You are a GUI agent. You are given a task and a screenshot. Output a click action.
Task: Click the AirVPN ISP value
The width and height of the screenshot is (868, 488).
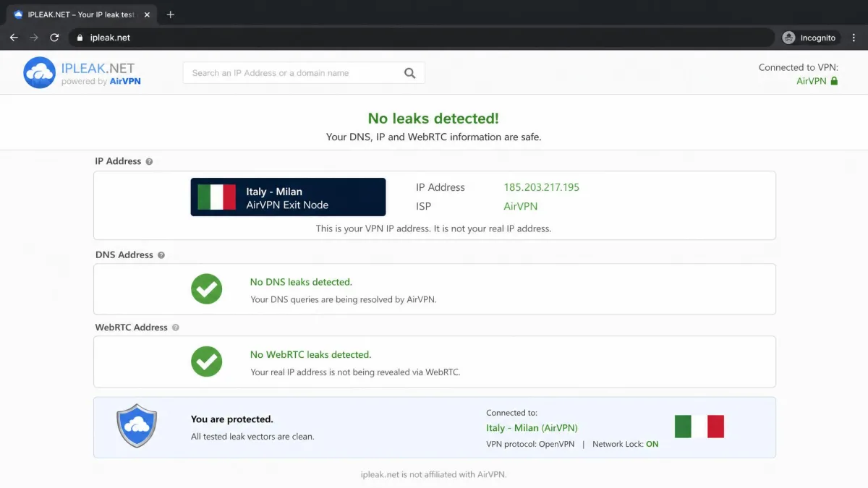coord(521,206)
